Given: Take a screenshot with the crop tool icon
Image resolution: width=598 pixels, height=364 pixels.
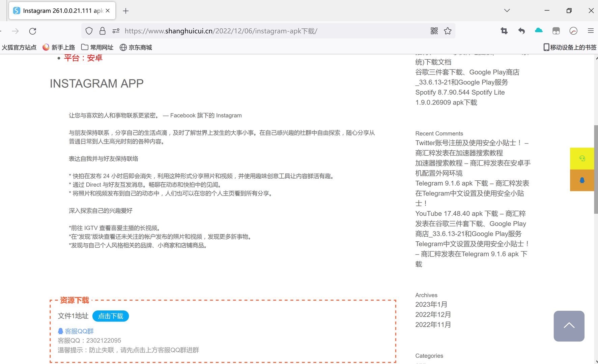Looking at the screenshot, I should pyautogui.click(x=504, y=31).
